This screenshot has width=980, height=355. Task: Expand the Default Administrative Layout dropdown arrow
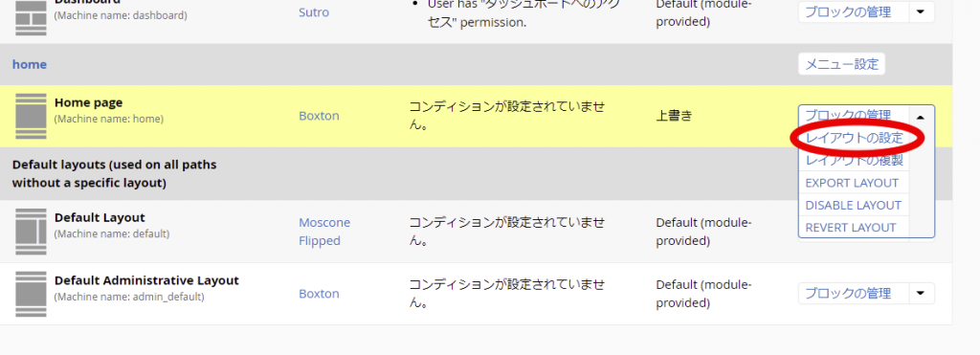tap(921, 294)
